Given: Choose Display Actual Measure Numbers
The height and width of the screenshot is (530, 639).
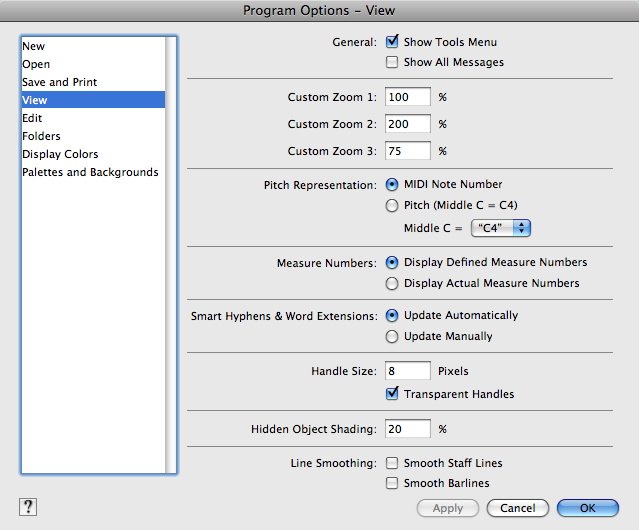Looking at the screenshot, I should [x=392, y=283].
